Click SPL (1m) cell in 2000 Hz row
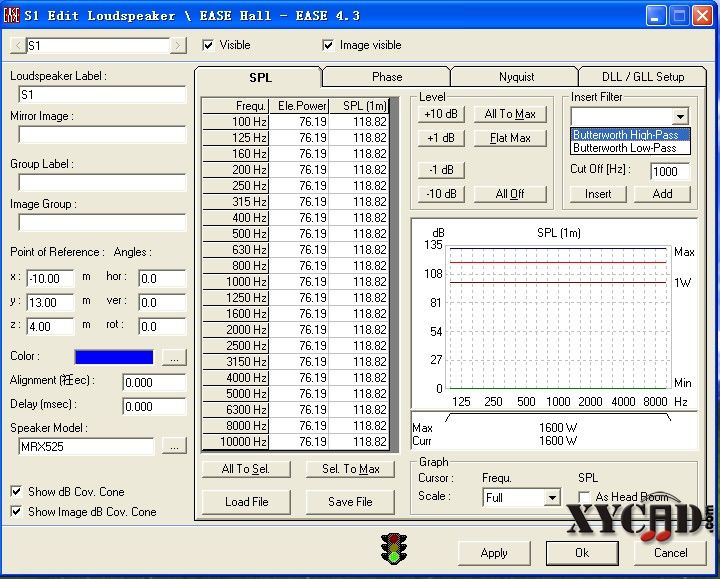This screenshot has height=579, width=720. pyautogui.click(x=359, y=329)
